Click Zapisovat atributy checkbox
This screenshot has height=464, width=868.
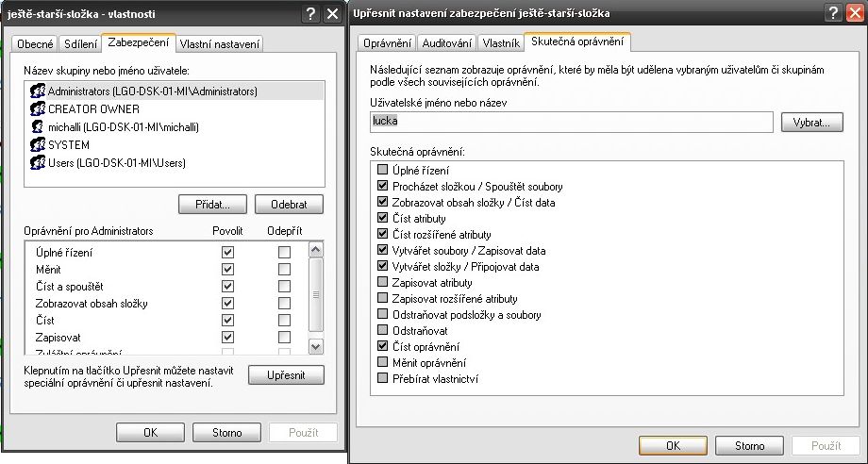(x=382, y=282)
